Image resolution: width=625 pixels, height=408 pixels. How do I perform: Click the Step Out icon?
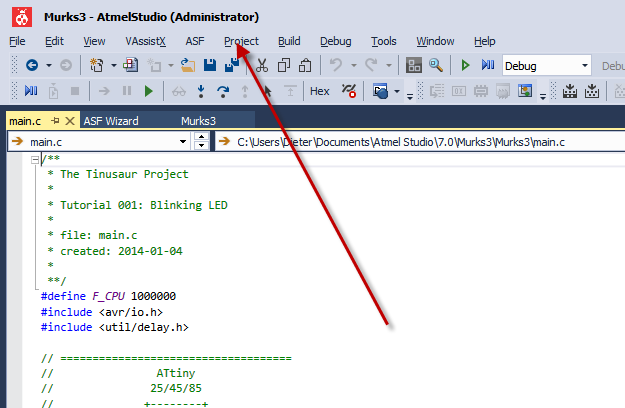(245, 91)
